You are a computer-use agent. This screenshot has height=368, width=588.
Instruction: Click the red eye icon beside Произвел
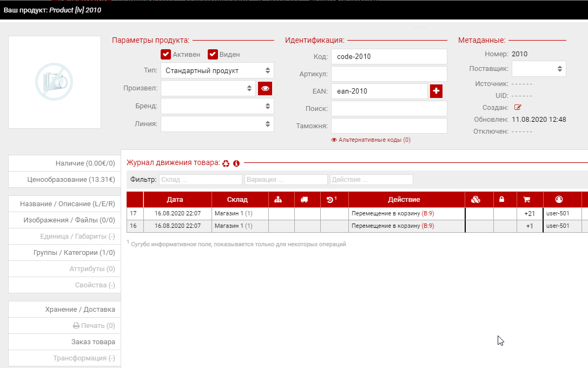(x=265, y=88)
